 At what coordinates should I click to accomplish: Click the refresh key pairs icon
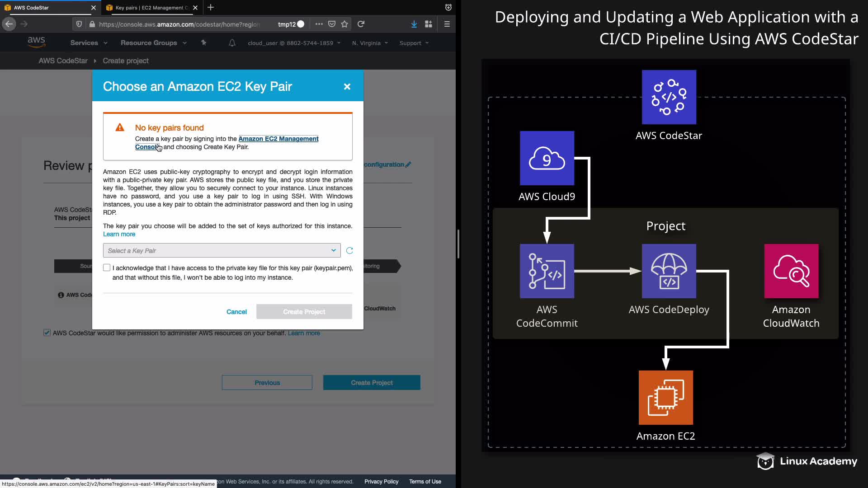coord(349,251)
